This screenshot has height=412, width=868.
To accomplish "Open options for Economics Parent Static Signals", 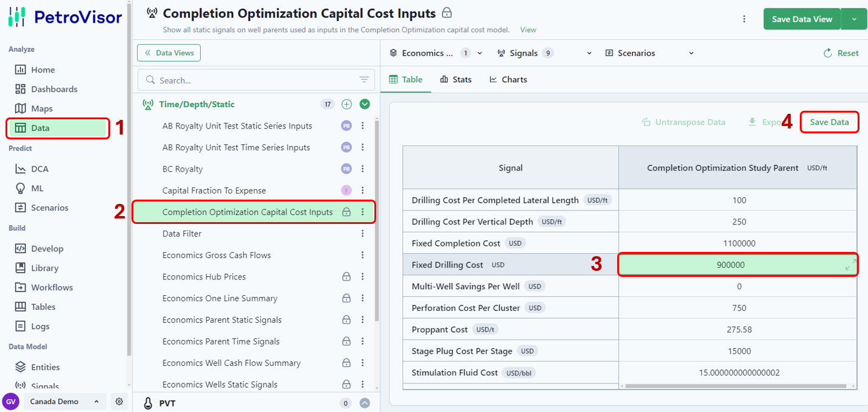I will pyautogui.click(x=363, y=320).
